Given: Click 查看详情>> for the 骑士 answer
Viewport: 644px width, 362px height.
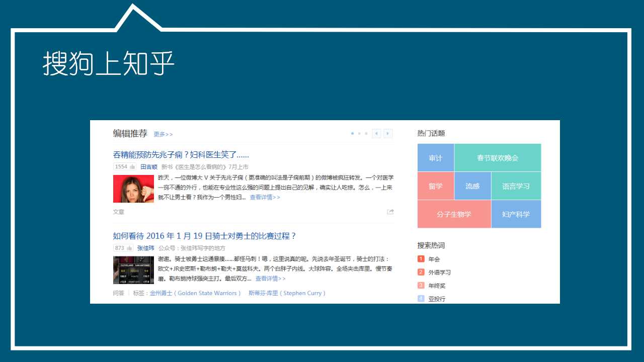Looking at the screenshot, I should tap(271, 279).
